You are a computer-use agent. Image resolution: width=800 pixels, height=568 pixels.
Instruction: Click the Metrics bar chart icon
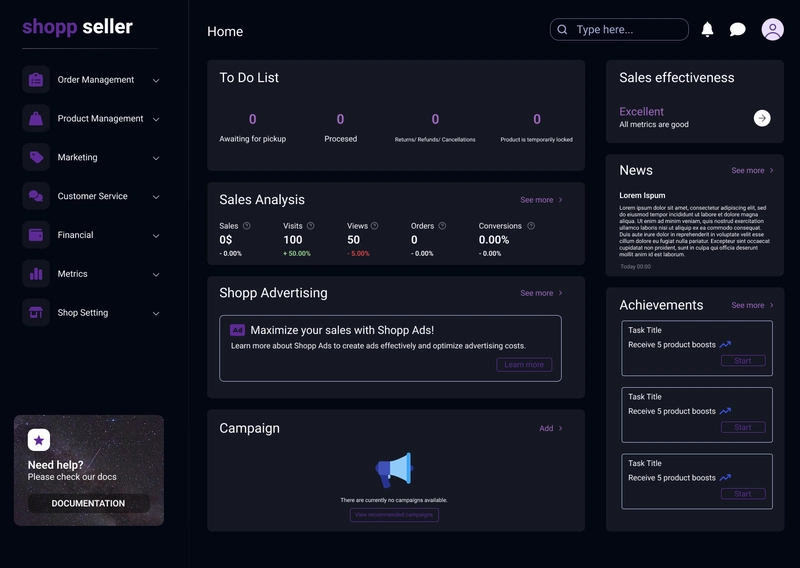coord(36,274)
